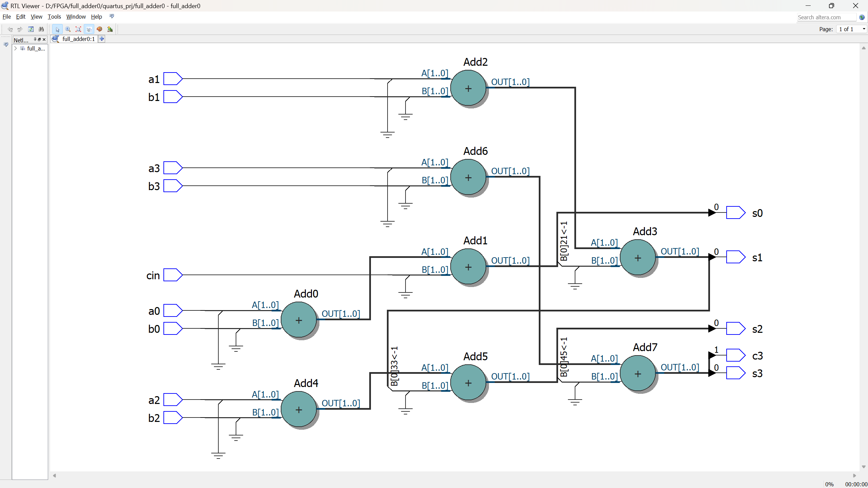868x488 pixels.
Task: Click the B[0]45<-1 bus label
Action: 564,357
